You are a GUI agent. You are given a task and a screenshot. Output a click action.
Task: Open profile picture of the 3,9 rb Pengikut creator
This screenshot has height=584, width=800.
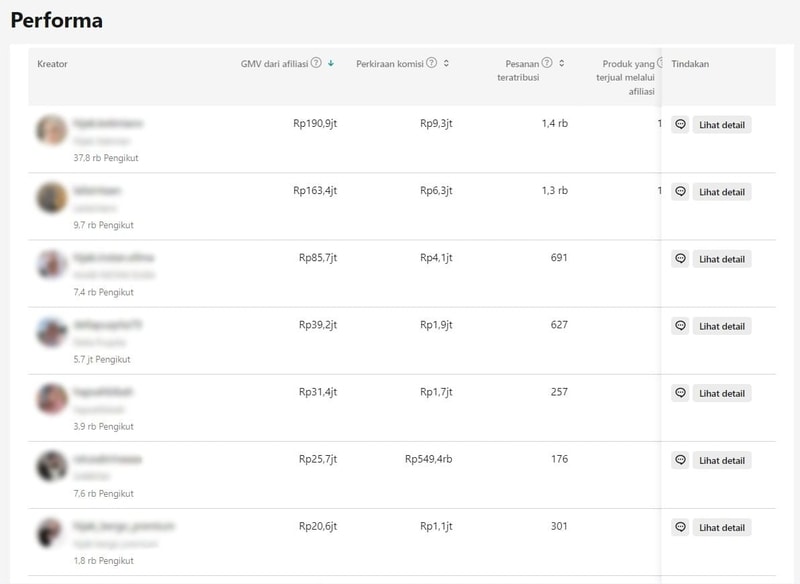point(52,399)
